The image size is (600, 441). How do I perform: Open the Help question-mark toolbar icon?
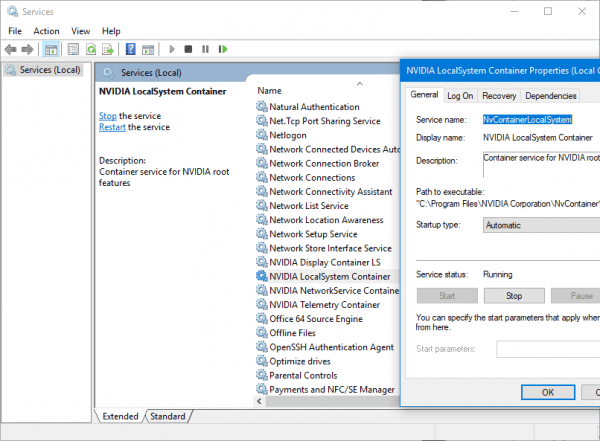click(x=130, y=49)
